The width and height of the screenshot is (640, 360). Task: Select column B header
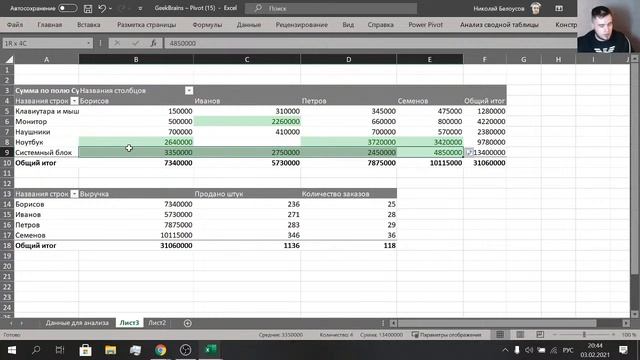pos(136,60)
